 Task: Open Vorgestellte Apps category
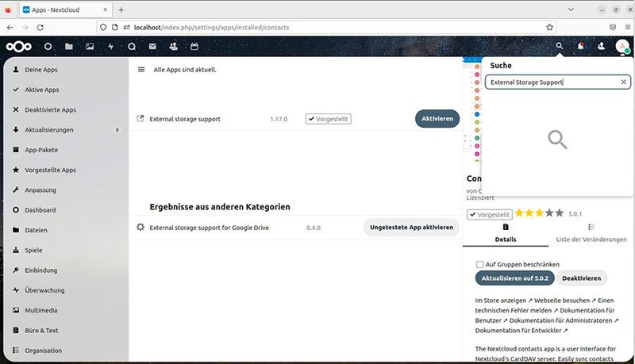click(67, 170)
